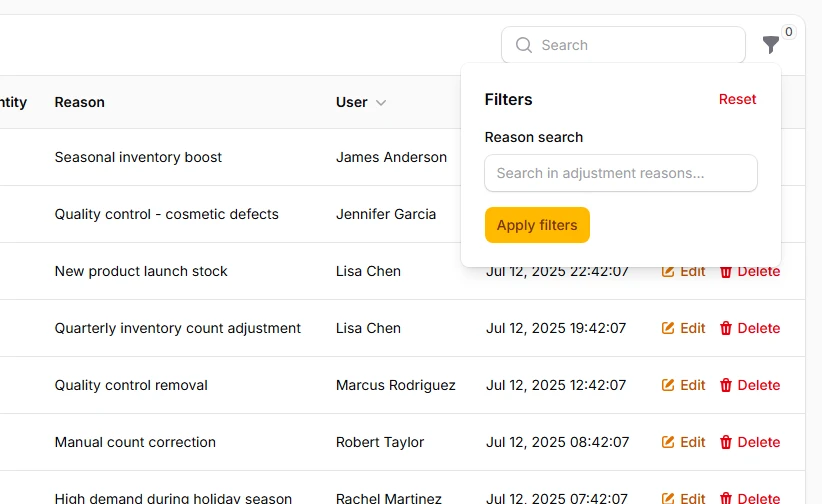This screenshot has height=504, width=822.
Task: Click the Reason column header
Action: 80,102
